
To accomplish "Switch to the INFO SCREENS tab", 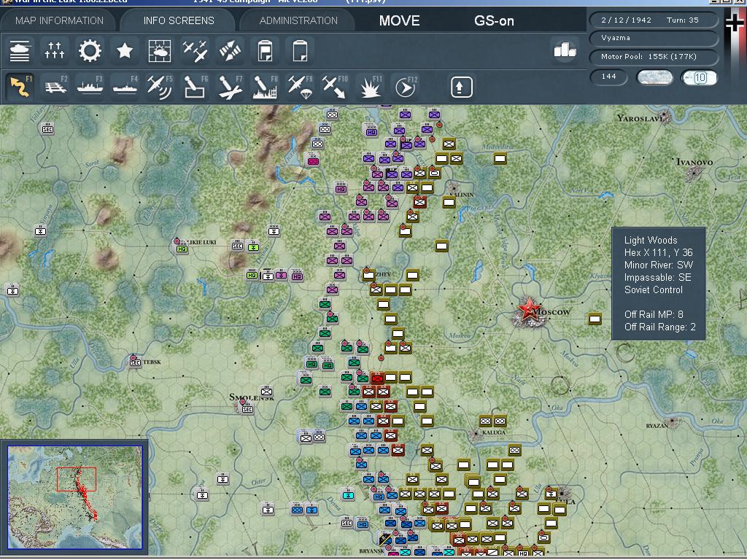I will [x=179, y=20].
